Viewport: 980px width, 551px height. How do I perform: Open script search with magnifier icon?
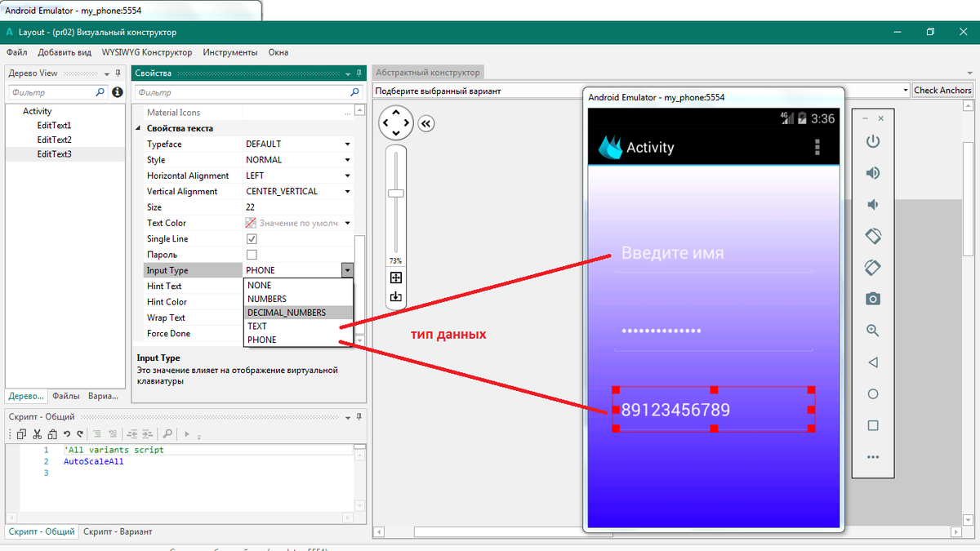(x=167, y=433)
